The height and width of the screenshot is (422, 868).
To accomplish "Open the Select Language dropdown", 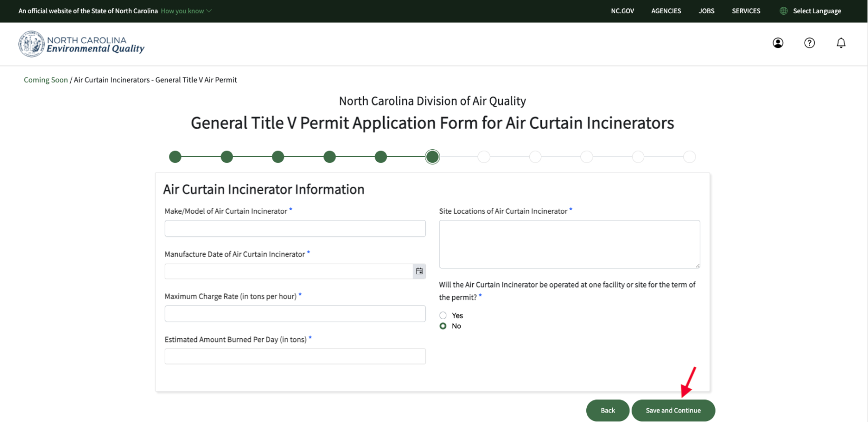I will pyautogui.click(x=816, y=11).
